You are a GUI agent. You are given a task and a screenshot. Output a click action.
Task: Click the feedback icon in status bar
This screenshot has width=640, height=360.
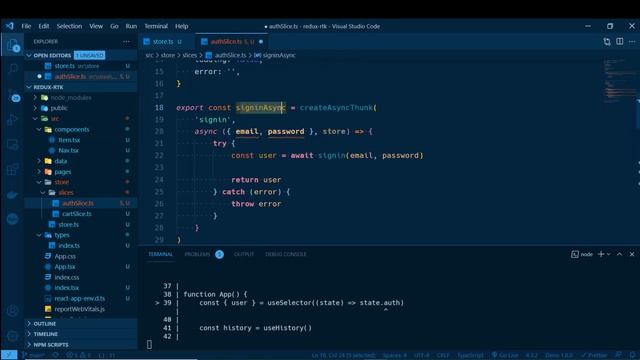click(619, 355)
